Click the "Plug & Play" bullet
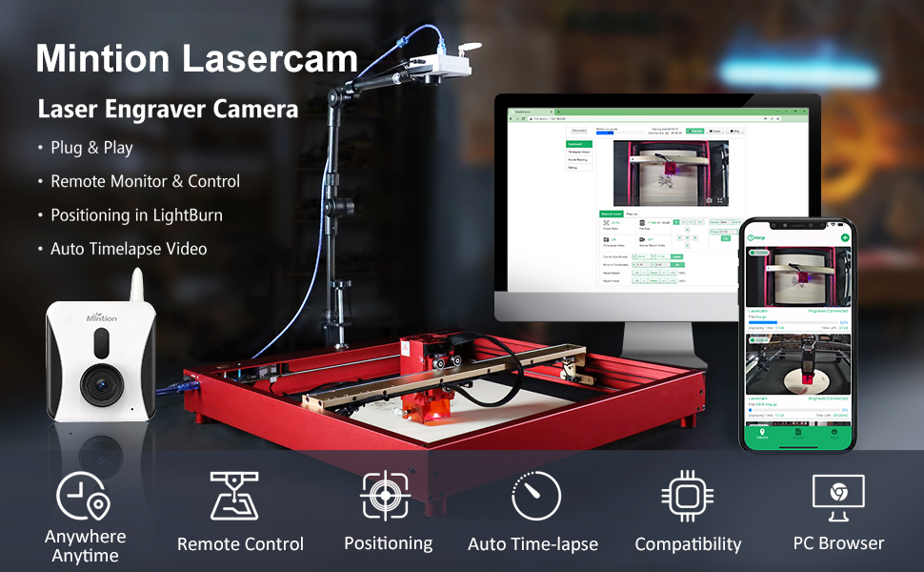This screenshot has height=572, width=924. tap(92, 148)
